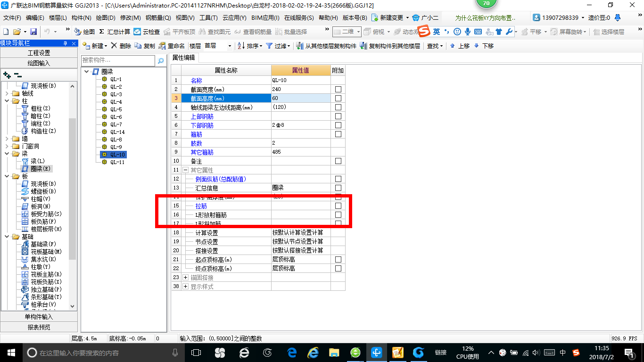
Task: Click the Windows Start button
Action: 10,353
